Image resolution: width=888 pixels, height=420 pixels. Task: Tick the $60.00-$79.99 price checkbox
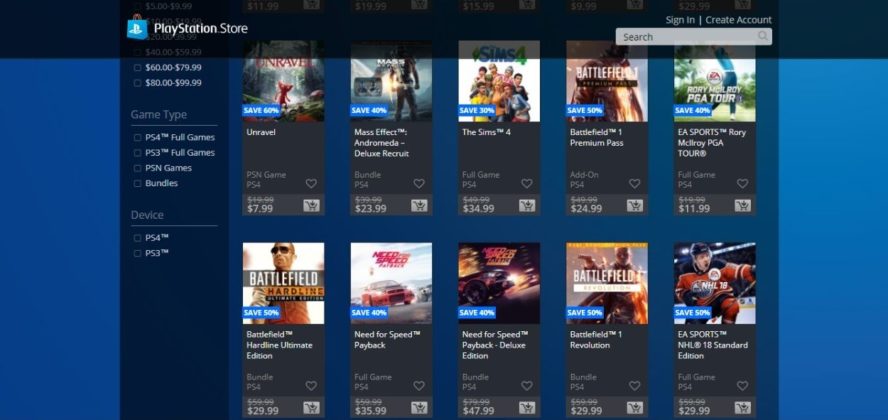coord(138,68)
